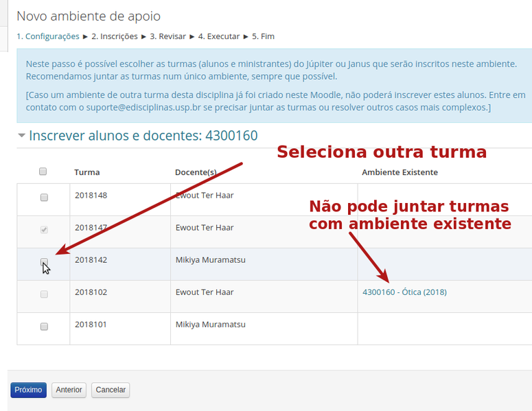This screenshot has height=411, width=532.
Task: Click the 'Novo ambiente de apoio' page title
Action: (x=89, y=16)
